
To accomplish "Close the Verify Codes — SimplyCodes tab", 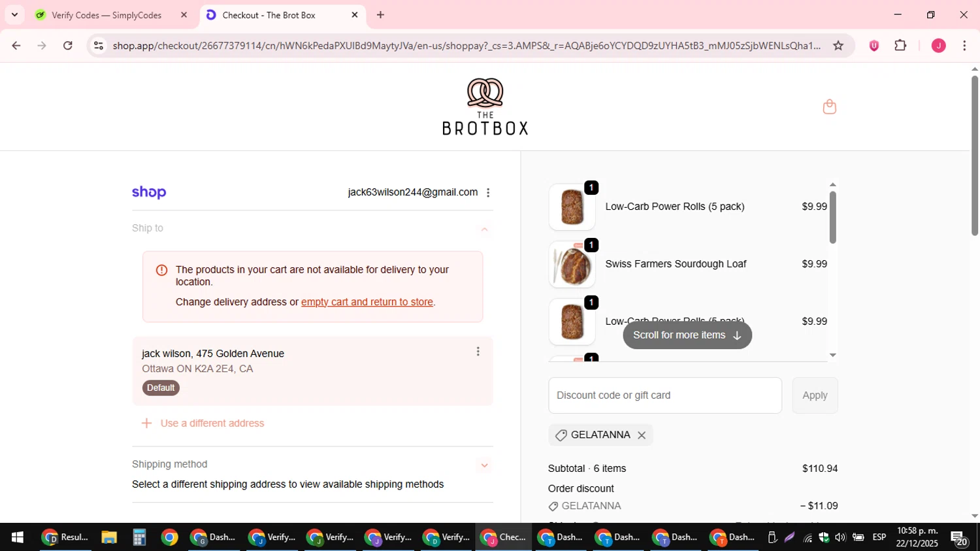I will point(184,15).
